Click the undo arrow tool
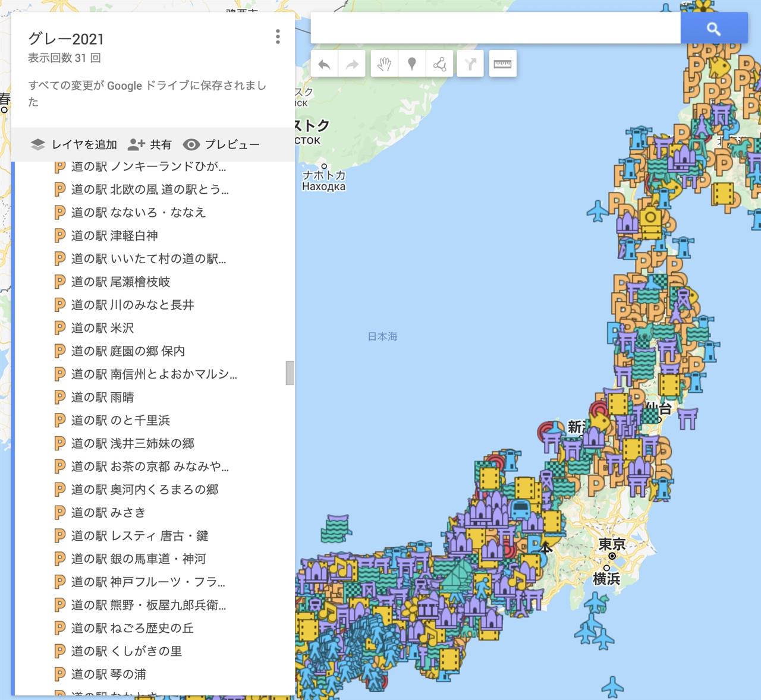 tap(325, 64)
